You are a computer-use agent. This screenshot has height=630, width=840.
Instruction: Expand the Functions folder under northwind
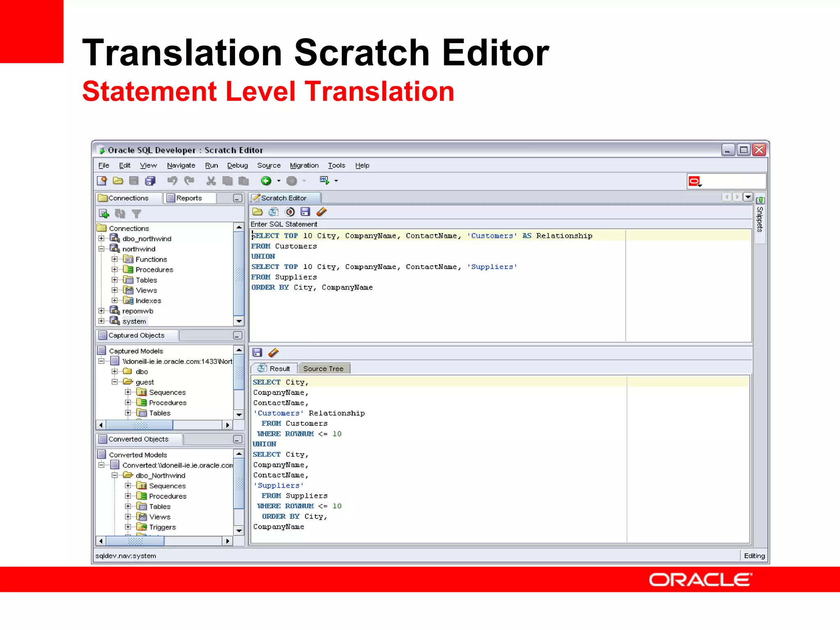tap(114, 259)
